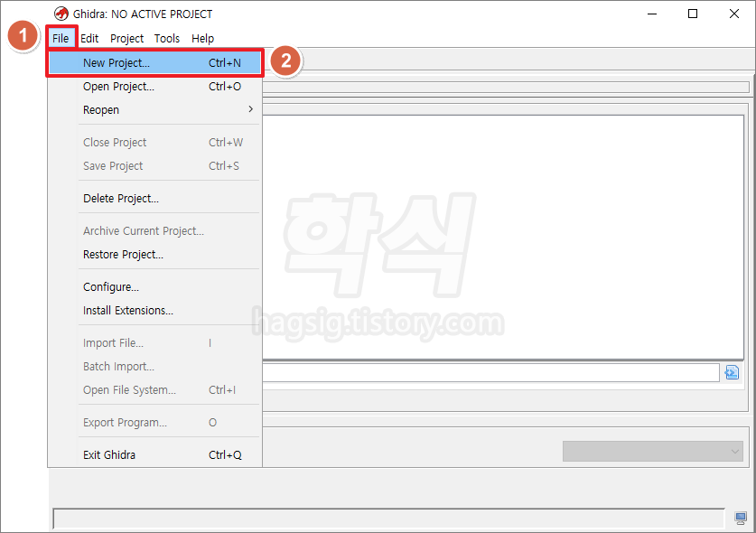
Task: Choose Exit Ghidra menu entry
Action: click(154, 455)
